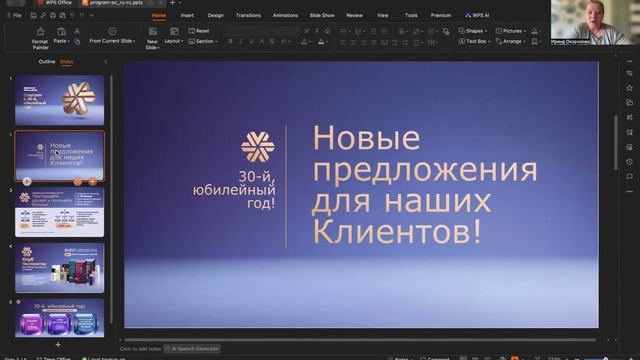
Task: Click the New Slide icon
Action: tap(153, 31)
